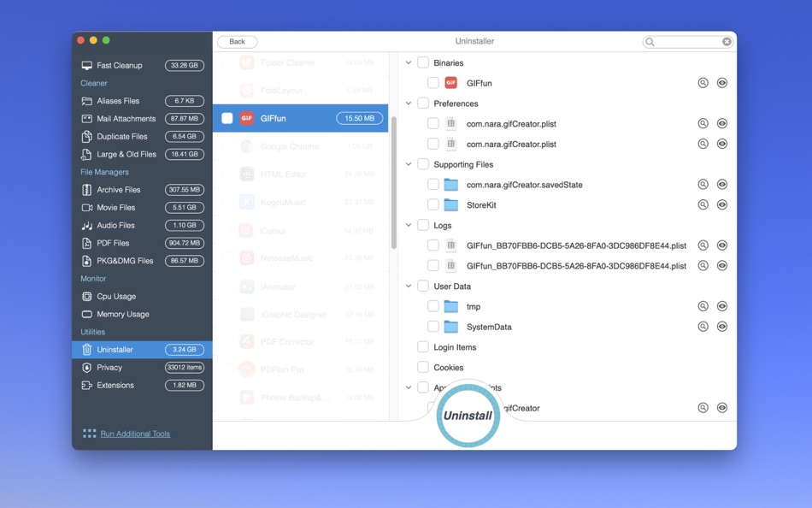
Task: Collapse the Logs section chevron
Action: pyautogui.click(x=409, y=225)
